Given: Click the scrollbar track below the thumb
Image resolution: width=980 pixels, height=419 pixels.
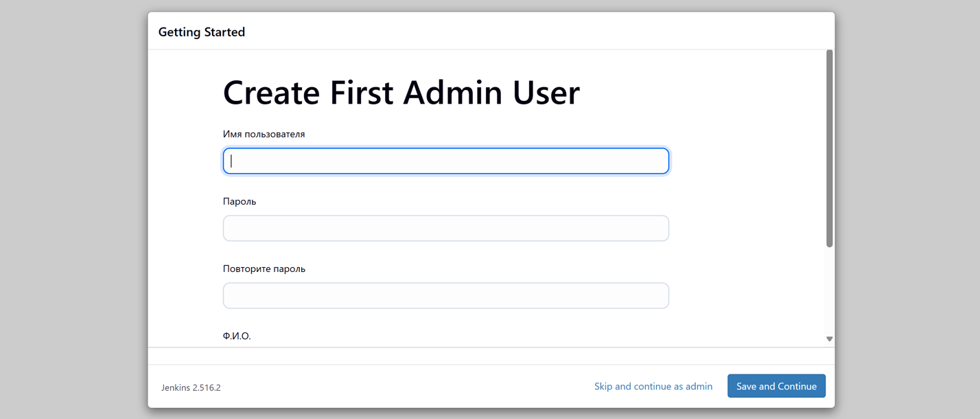Looking at the screenshot, I should click(830, 292).
